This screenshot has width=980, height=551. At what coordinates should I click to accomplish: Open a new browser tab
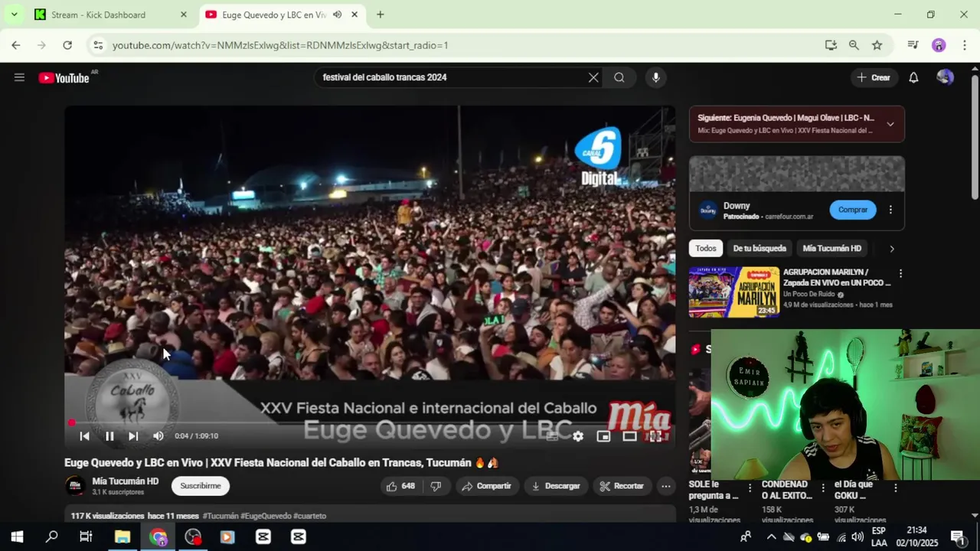(x=380, y=15)
